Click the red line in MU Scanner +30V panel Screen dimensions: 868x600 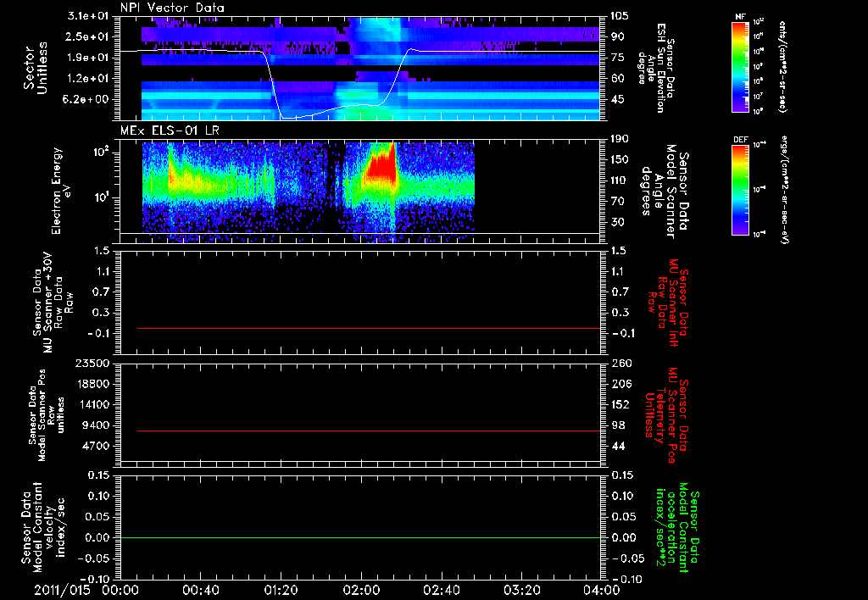[369, 328]
